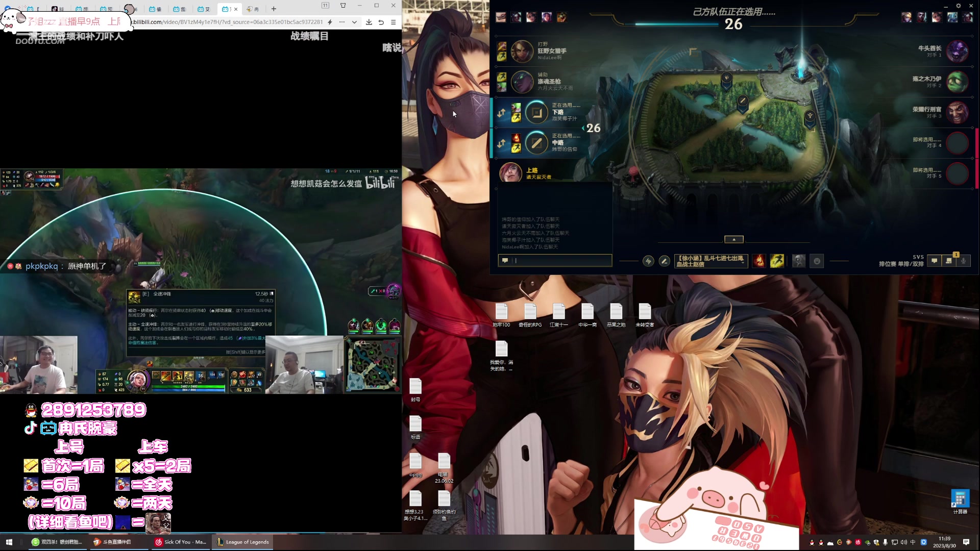The image size is (980, 551).
Task: Open desktop file opgg
Action: [x=415, y=465]
